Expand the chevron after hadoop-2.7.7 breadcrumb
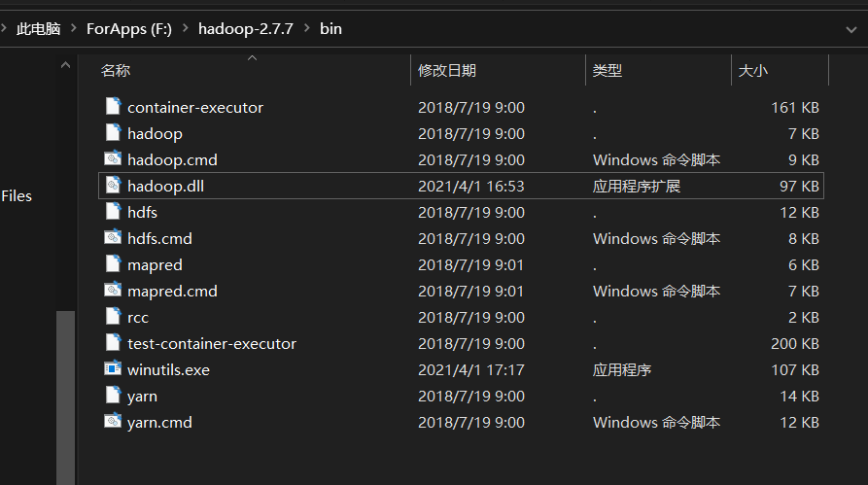Viewport: 868px width, 485px height. tap(307, 29)
